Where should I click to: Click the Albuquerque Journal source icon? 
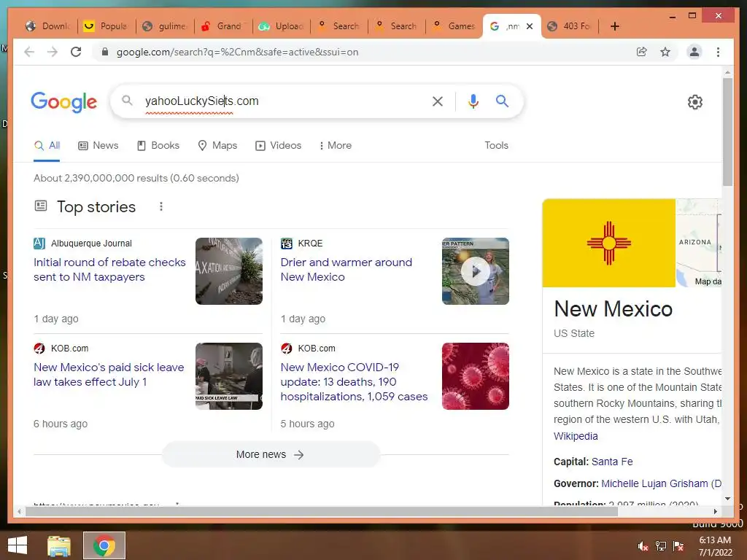[x=39, y=244]
